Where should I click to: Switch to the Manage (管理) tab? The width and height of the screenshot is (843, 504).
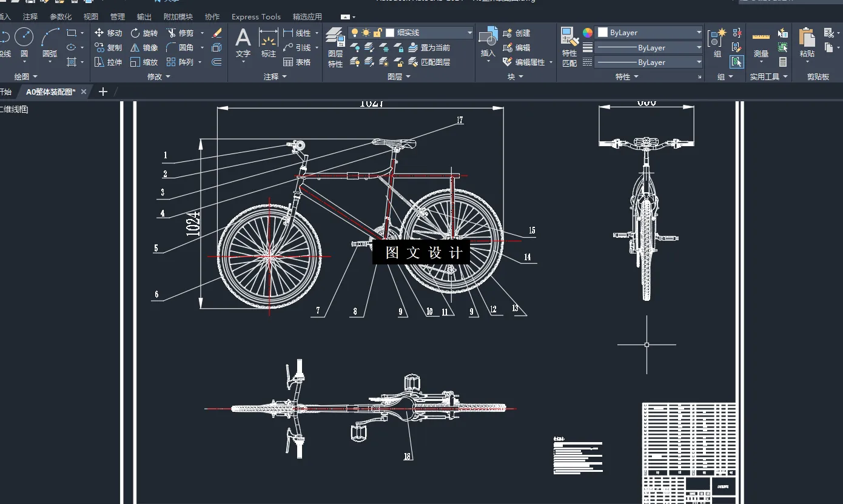tap(118, 17)
